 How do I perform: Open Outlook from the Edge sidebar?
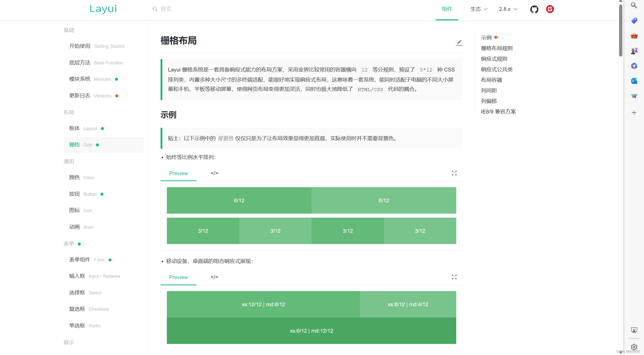[x=634, y=81]
